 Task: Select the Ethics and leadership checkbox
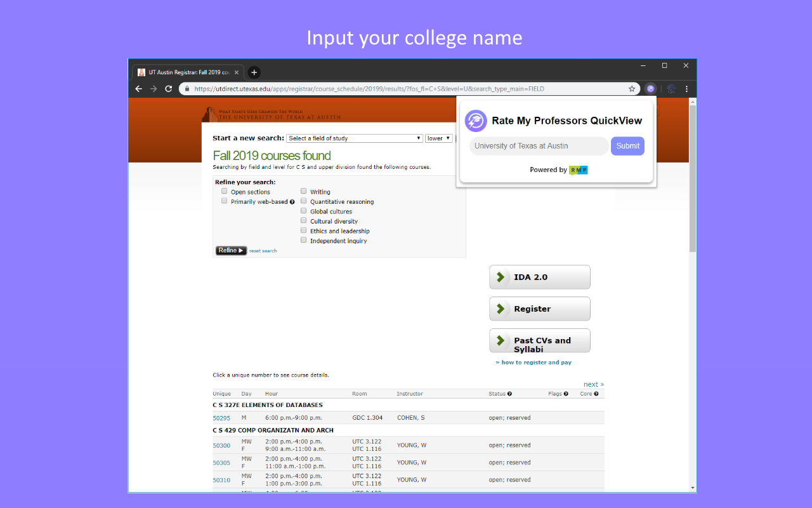pyautogui.click(x=303, y=231)
